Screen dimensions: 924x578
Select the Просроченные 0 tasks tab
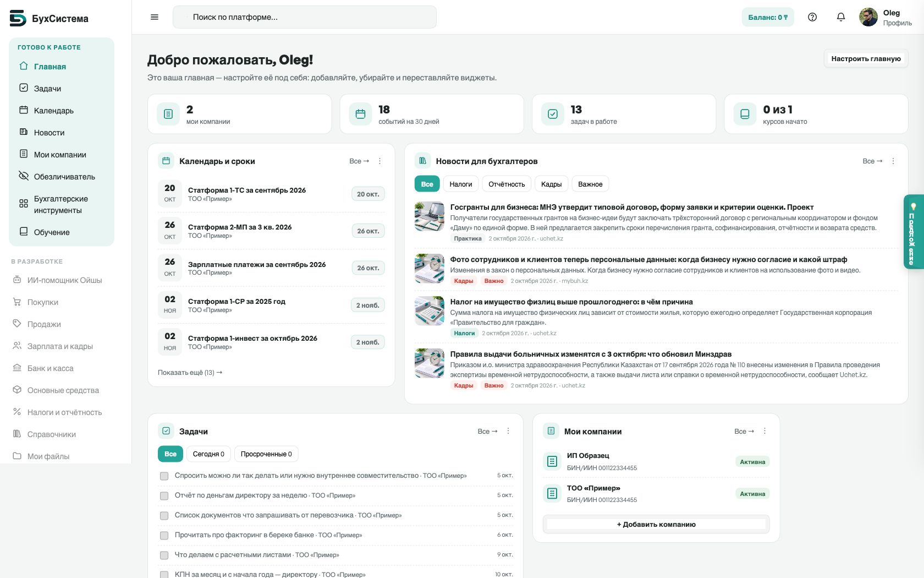click(266, 454)
